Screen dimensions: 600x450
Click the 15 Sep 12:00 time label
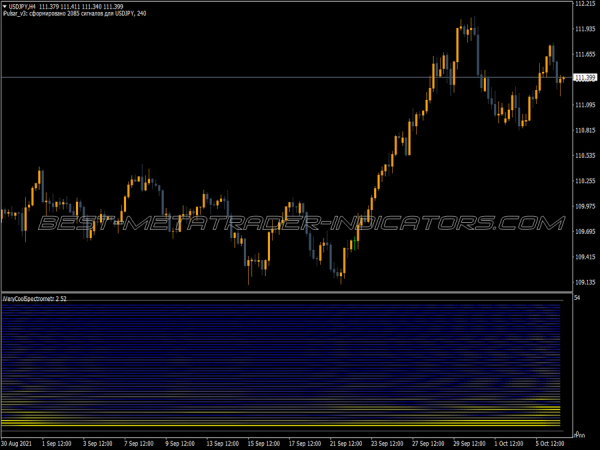click(x=264, y=444)
